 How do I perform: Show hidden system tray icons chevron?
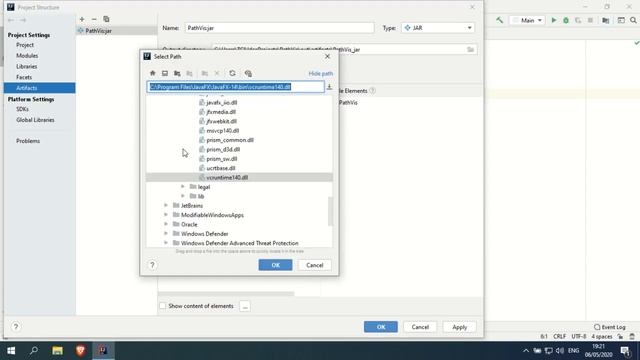point(526,351)
